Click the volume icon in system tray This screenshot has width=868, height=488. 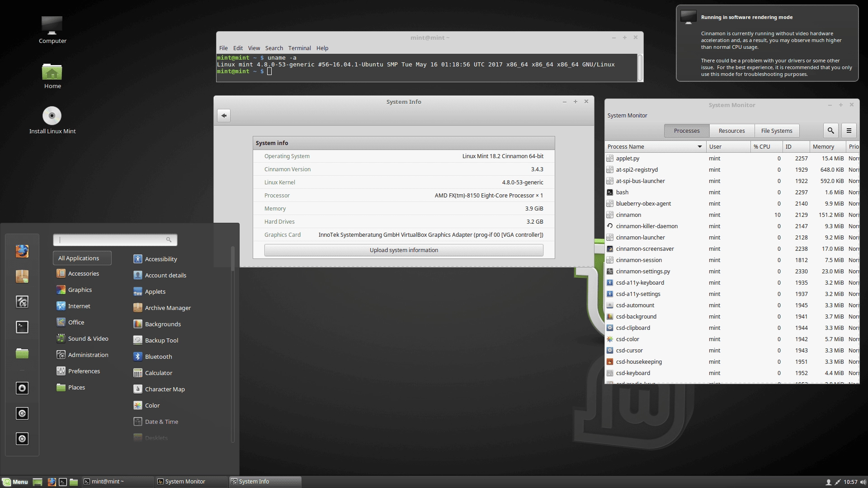click(863, 482)
